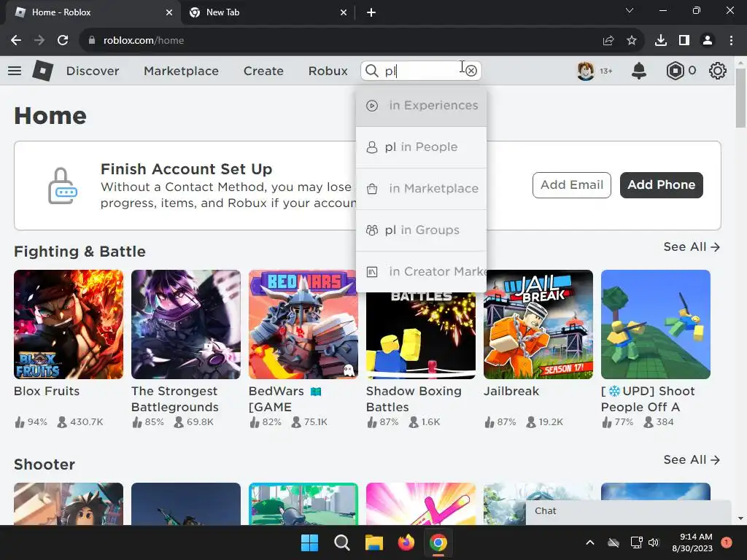This screenshot has width=747, height=560.
Task: Clear the search box text
Action: click(x=471, y=71)
